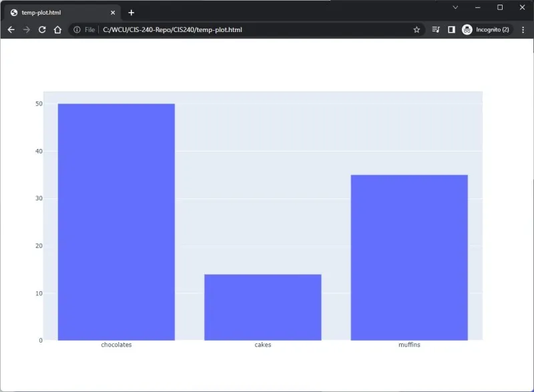This screenshot has width=534, height=392.
Task: Click the address bar URL
Action: (172, 29)
